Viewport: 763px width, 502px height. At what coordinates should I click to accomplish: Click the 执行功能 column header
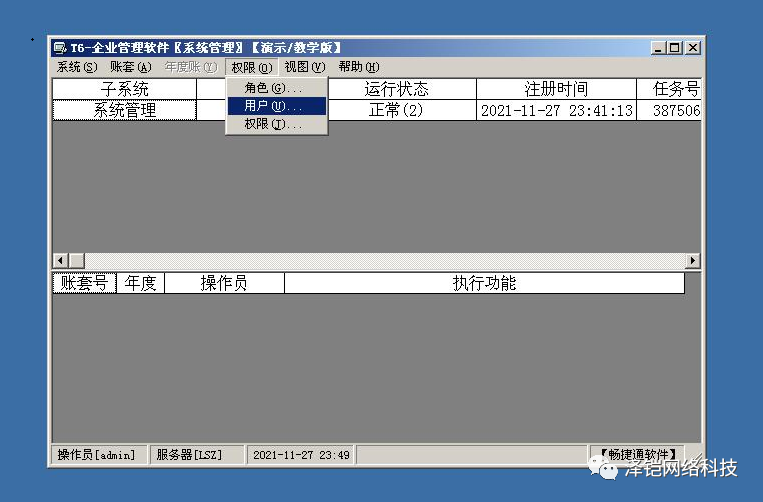pyautogui.click(x=485, y=283)
